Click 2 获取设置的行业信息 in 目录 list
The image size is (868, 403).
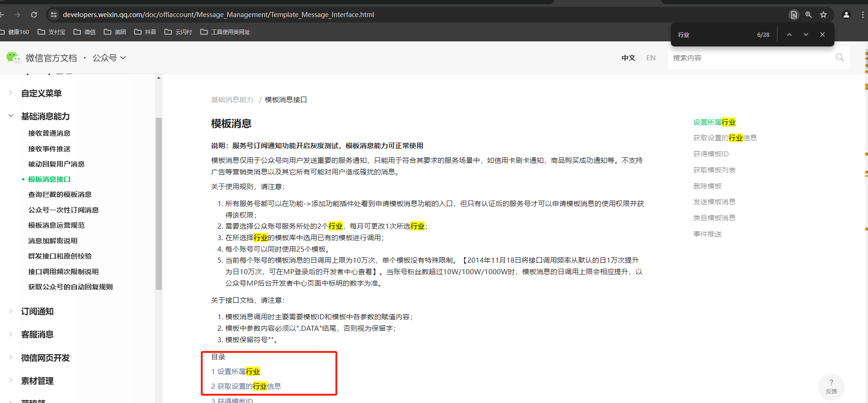point(246,386)
